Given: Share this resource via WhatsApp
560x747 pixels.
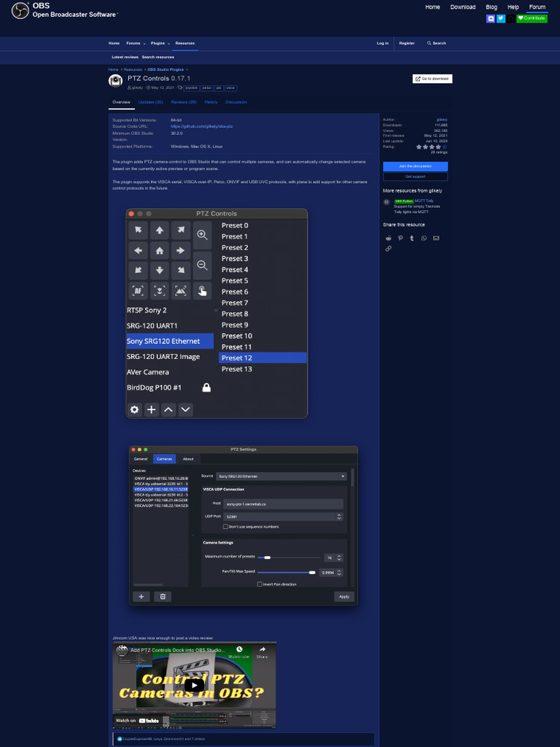Looking at the screenshot, I should [424, 239].
